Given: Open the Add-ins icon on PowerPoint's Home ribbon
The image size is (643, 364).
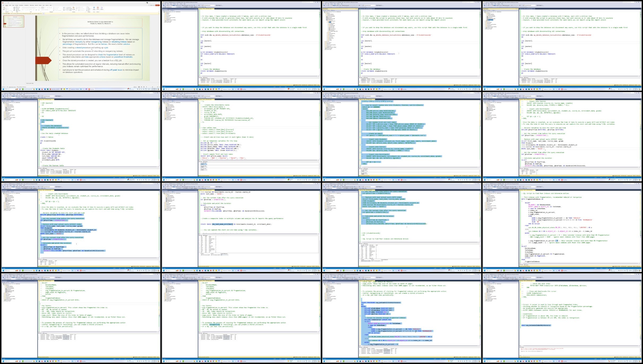Looking at the screenshot, I should coord(98,8).
